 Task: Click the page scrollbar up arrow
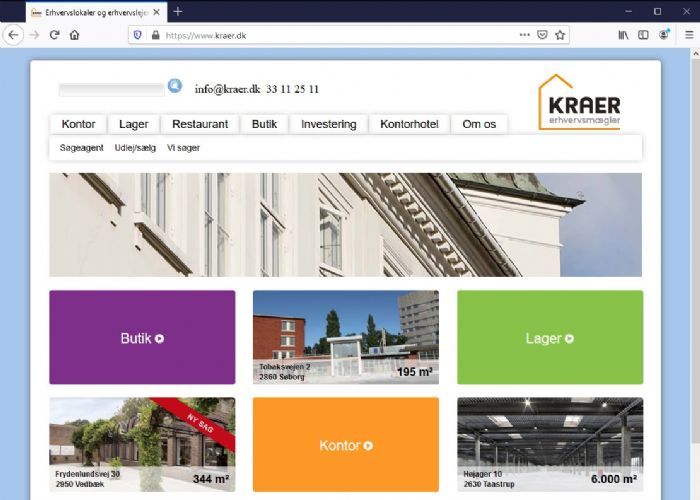695,54
